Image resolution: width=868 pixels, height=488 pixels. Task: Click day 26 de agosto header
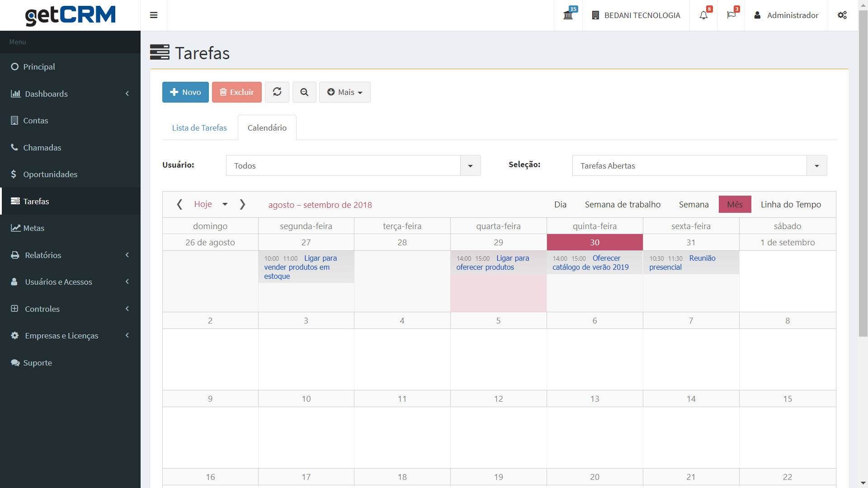pyautogui.click(x=210, y=243)
